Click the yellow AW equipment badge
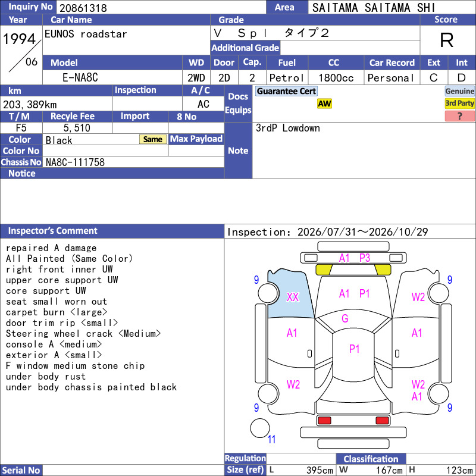 click(x=324, y=104)
